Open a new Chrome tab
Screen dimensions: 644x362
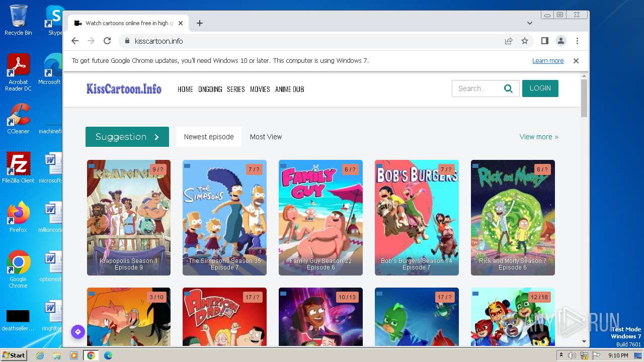pos(200,23)
